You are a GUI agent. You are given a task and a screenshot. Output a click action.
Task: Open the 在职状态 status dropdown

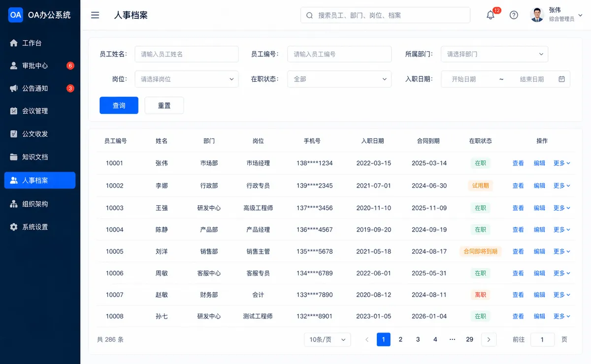339,79
